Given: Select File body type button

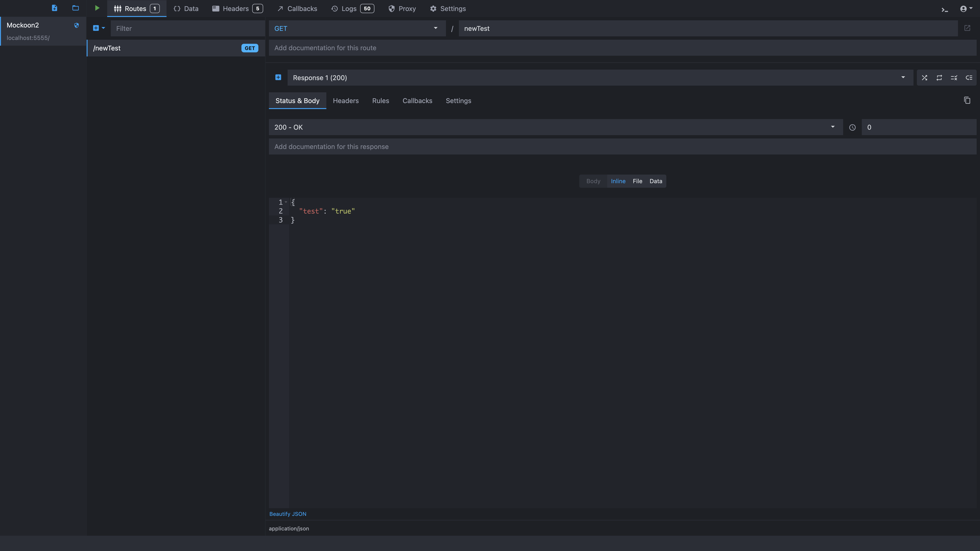Looking at the screenshot, I should point(637,181).
